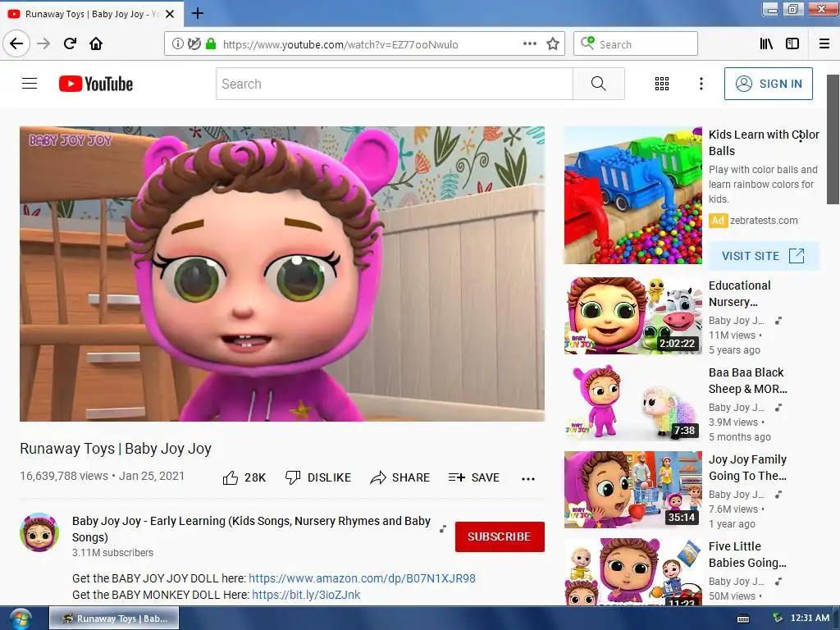Go back to the previous page

coord(16,43)
